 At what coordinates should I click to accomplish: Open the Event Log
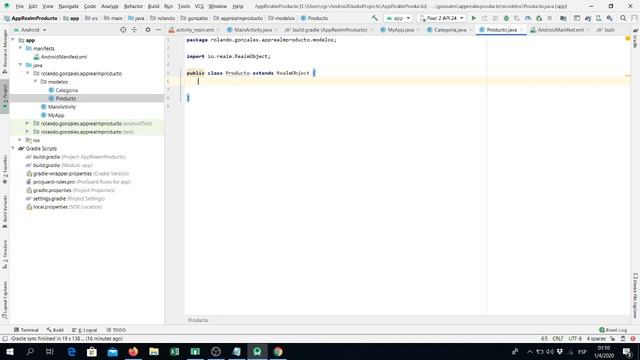613,330
